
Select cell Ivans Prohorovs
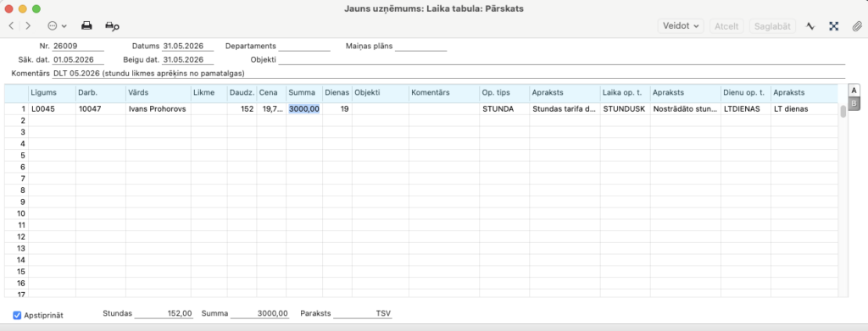158,109
